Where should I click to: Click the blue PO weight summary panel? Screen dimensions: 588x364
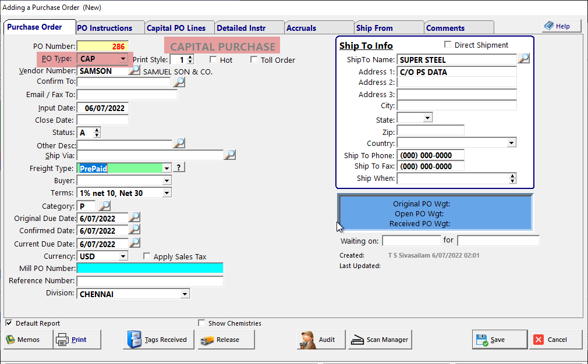(x=435, y=212)
